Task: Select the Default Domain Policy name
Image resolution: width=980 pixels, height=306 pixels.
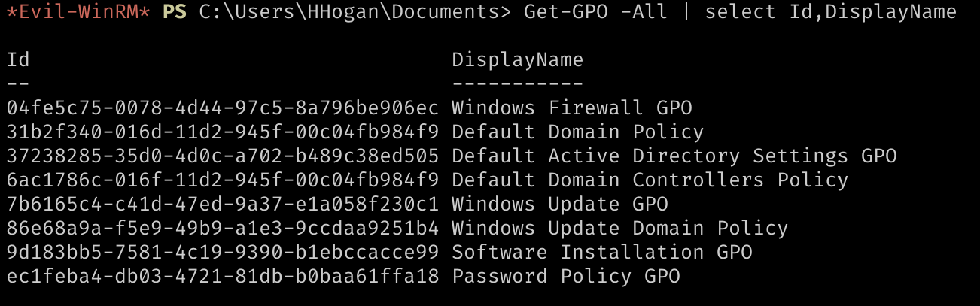Action: (577, 132)
